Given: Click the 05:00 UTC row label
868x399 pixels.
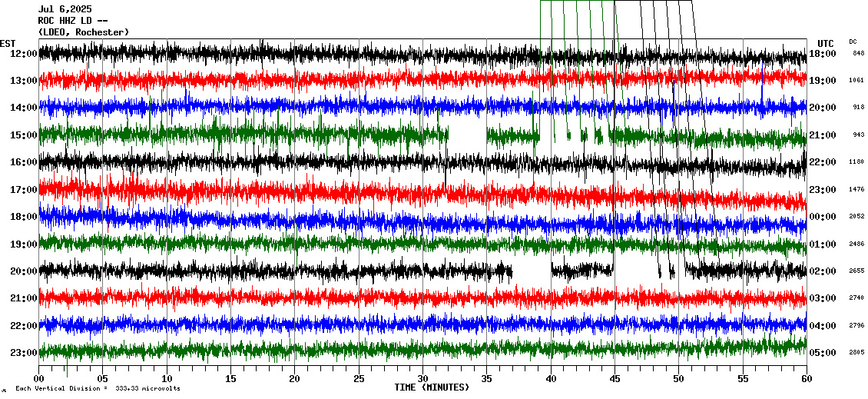Looking at the screenshot, I should 822,353.
